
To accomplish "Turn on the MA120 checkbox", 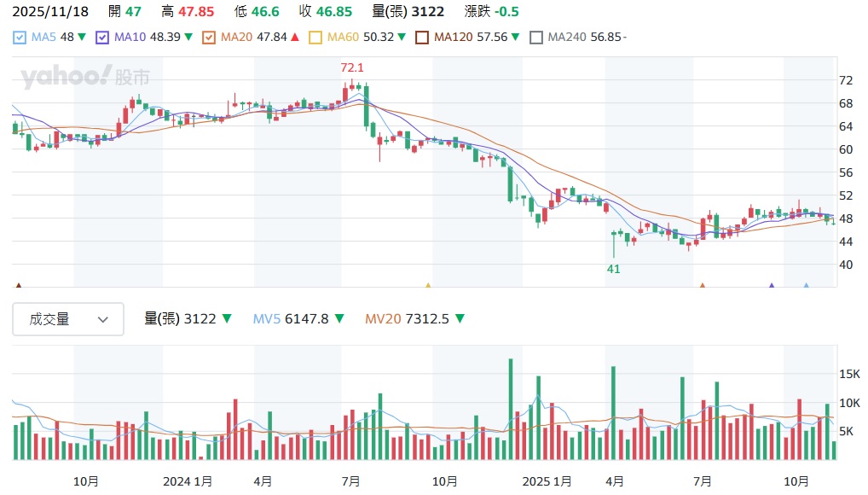I will click(x=422, y=38).
